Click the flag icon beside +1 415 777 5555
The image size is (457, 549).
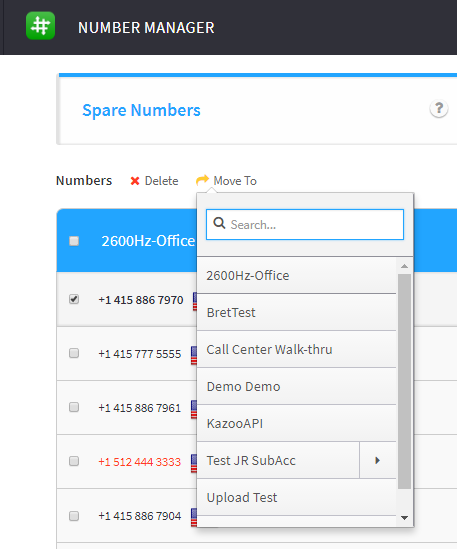coord(194,355)
